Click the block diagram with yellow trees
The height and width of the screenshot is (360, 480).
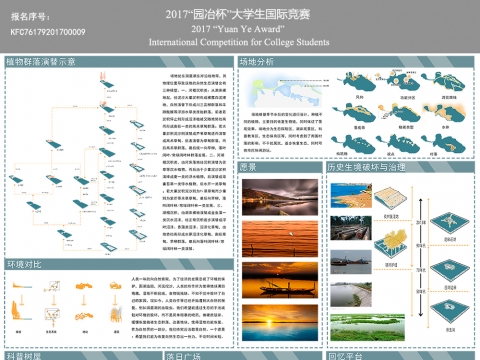(x=391, y=244)
